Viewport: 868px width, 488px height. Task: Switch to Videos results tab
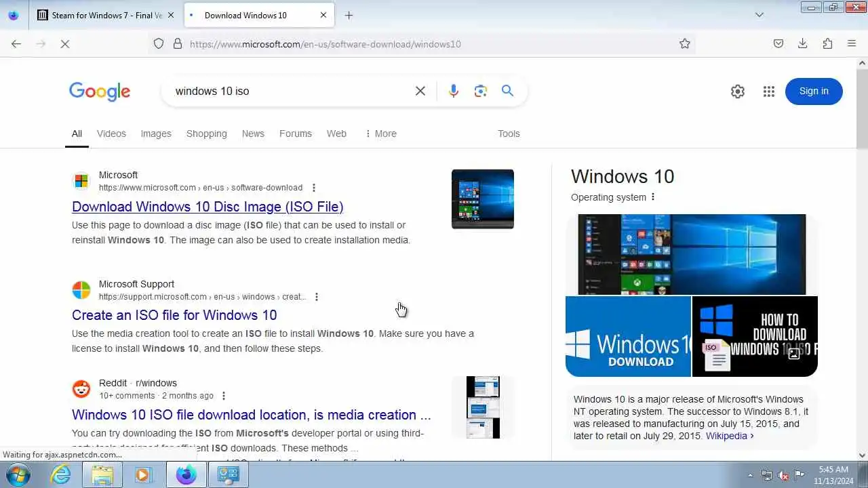pos(111,134)
